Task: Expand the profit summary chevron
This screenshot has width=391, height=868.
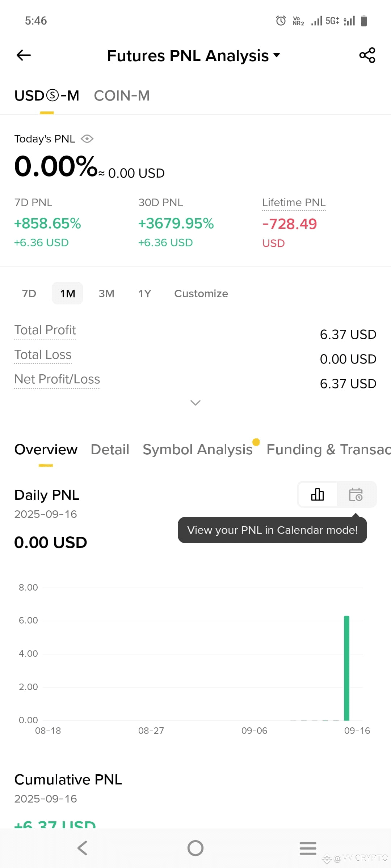Action: point(195,403)
